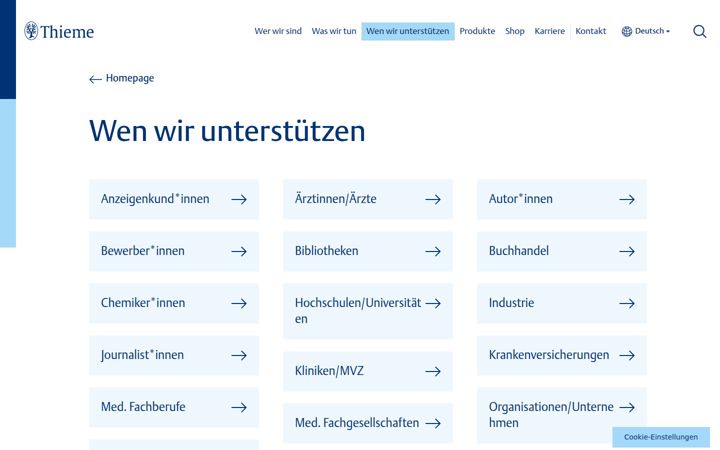Click the Thieme logo
Viewport: 720px width, 450px height.
pos(59,31)
